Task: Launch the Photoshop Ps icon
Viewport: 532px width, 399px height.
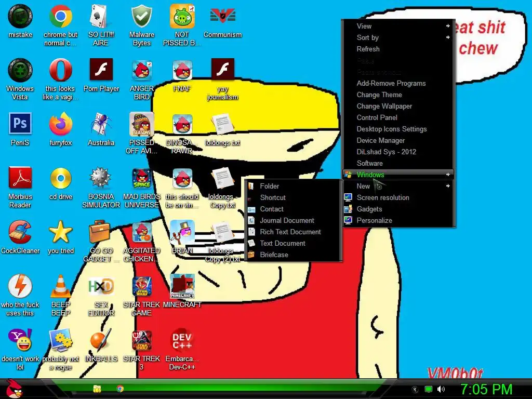Action: [x=20, y=124]
